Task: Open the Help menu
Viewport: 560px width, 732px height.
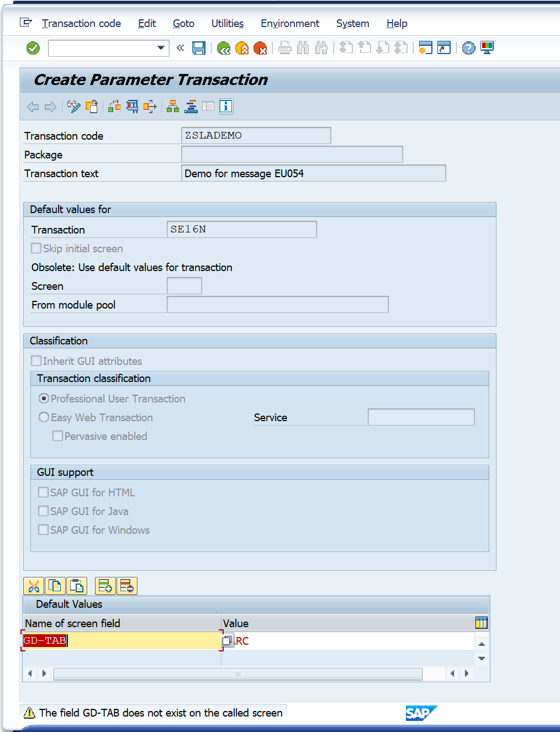Action: point(397,23)
